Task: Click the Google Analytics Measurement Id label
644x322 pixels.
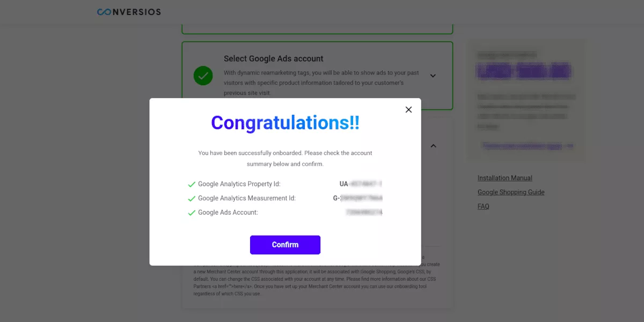Action: point(247,198)
